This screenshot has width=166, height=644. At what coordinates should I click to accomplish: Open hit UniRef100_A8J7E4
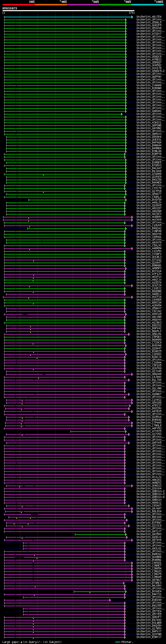tap(149, 17)
